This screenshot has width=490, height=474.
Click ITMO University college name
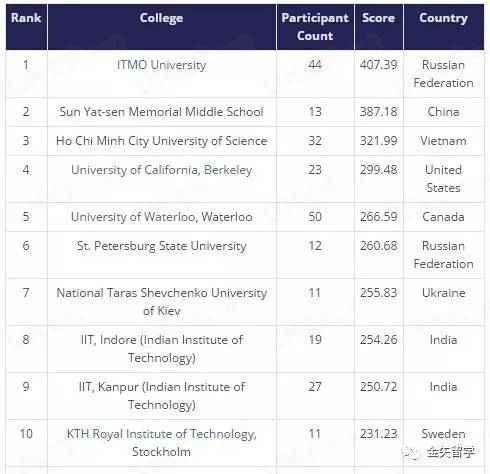tap(161, 65)
